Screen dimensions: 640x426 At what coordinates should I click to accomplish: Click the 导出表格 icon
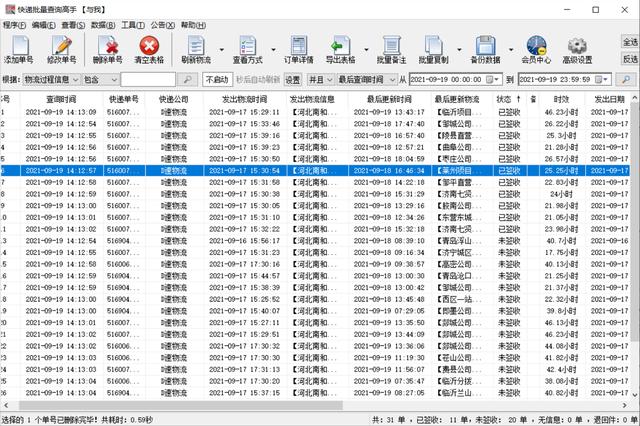[340, 45]
